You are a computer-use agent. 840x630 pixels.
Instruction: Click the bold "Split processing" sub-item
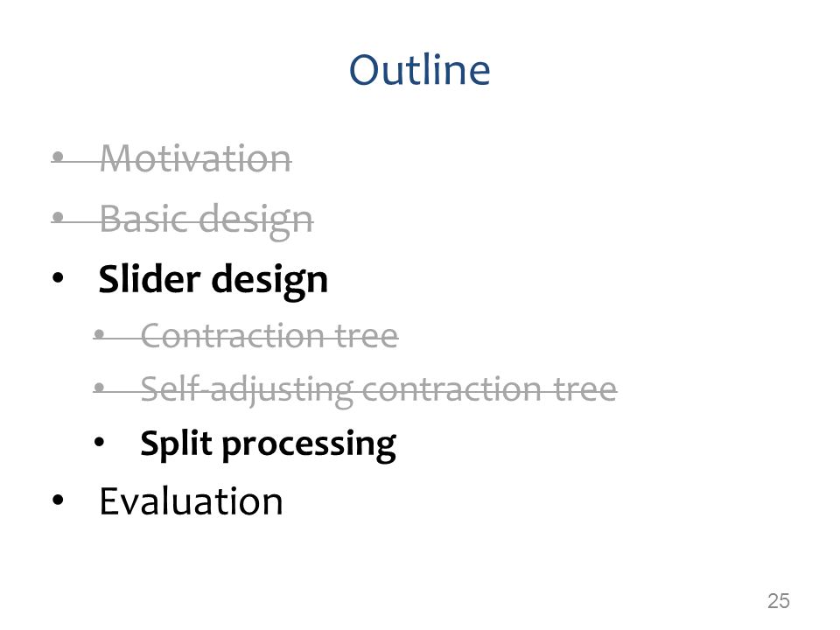[x=268, y=444]
